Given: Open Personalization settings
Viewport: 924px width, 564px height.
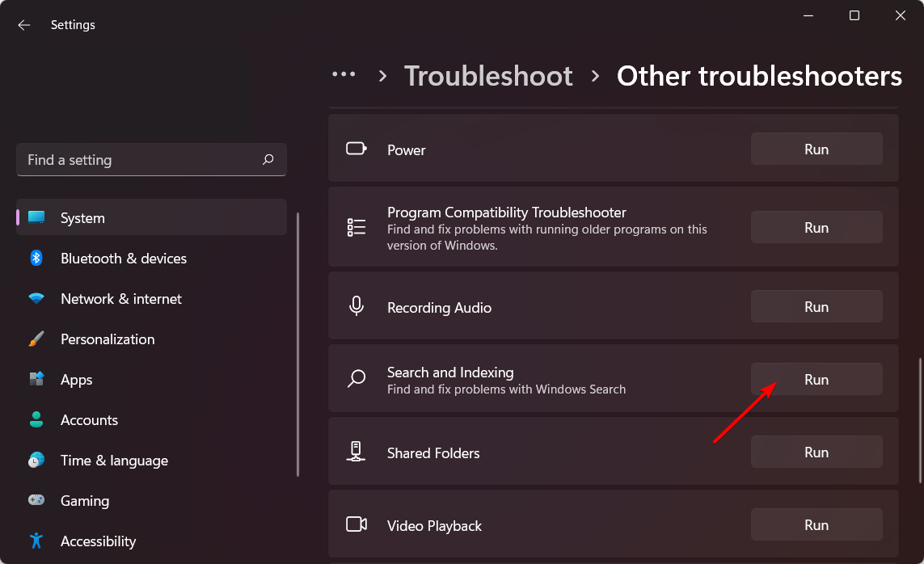Looking at the screenshot, I should click(151, 339).
